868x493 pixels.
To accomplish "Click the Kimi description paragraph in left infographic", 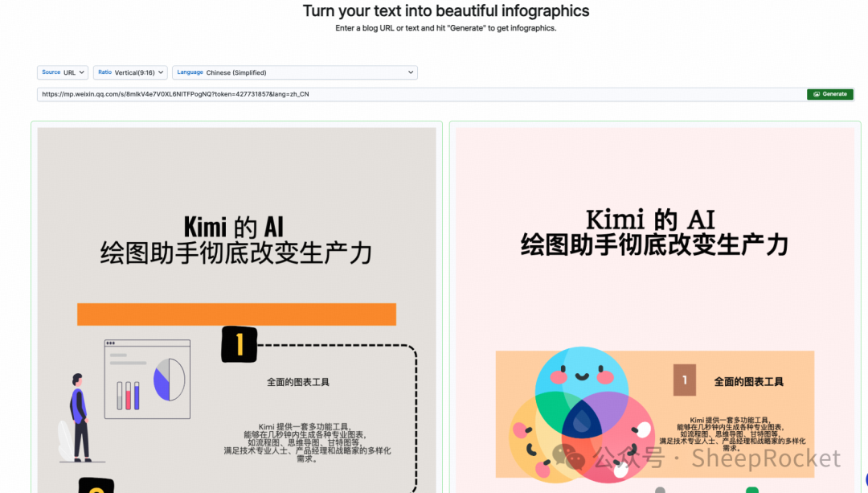I will point(307,442).
